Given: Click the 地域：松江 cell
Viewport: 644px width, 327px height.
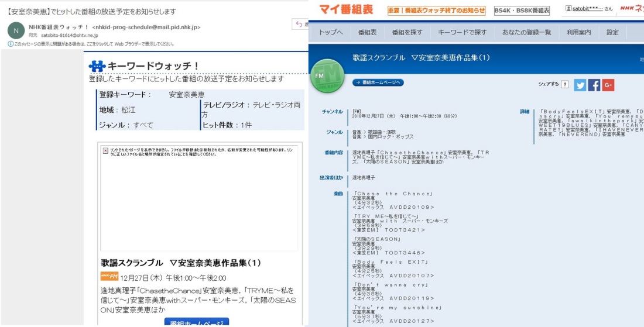Looking at the screenshot, I should [x=118, y=110].
